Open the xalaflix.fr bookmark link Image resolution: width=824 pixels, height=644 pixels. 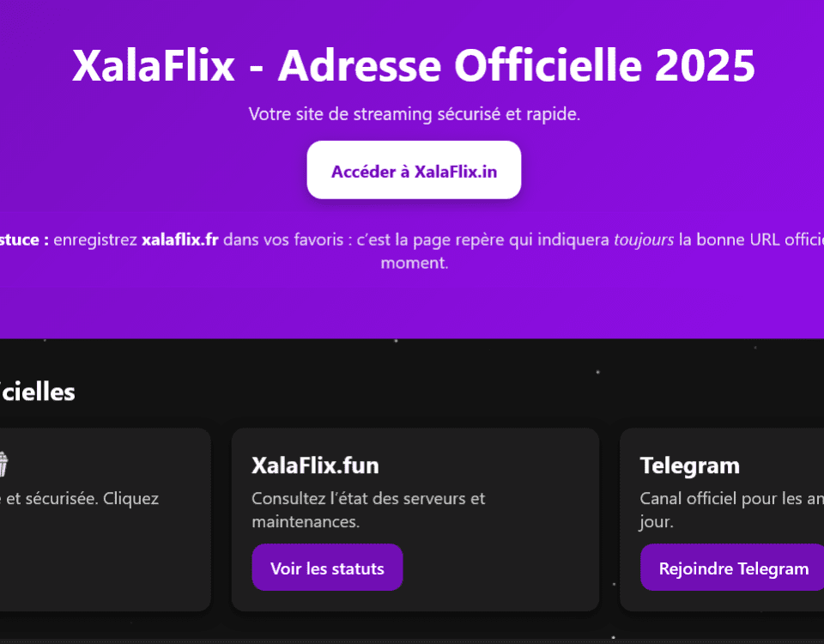[x=179, y=240]
